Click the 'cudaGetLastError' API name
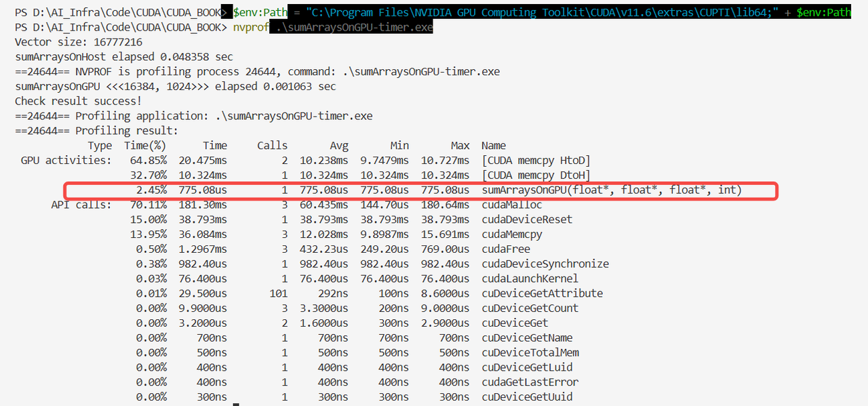The width and height of the screenshot is (868, 406). click(530, 382)
